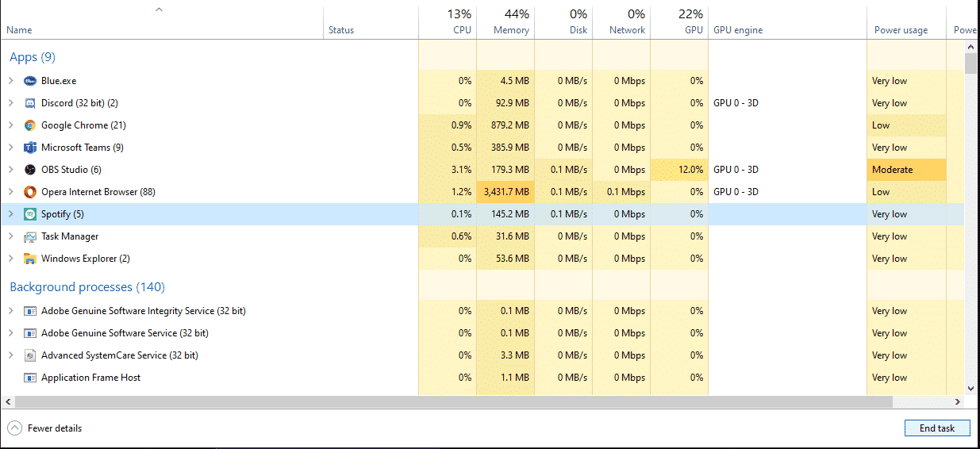The height and width of the screenshot is (449, 980).
Task: Sort by the Memory column header
Action: tap(505, 22)
